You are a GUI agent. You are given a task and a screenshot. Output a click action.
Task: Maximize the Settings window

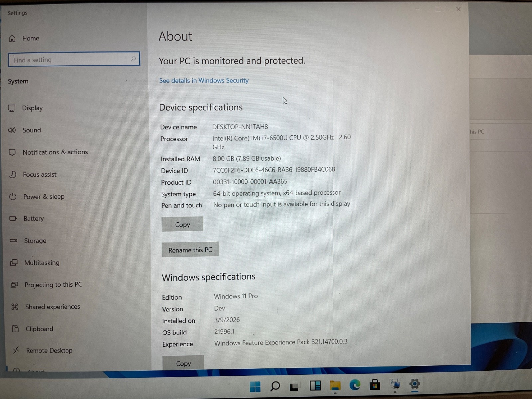point(438,9)
